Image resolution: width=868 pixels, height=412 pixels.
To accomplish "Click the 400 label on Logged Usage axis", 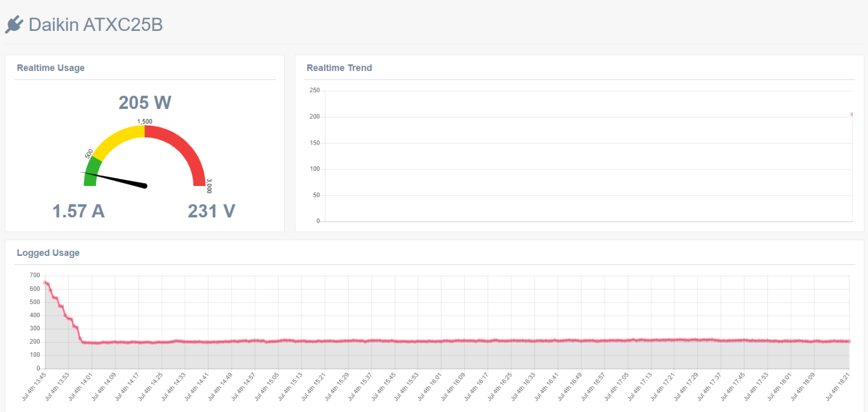I will [35, 315].
